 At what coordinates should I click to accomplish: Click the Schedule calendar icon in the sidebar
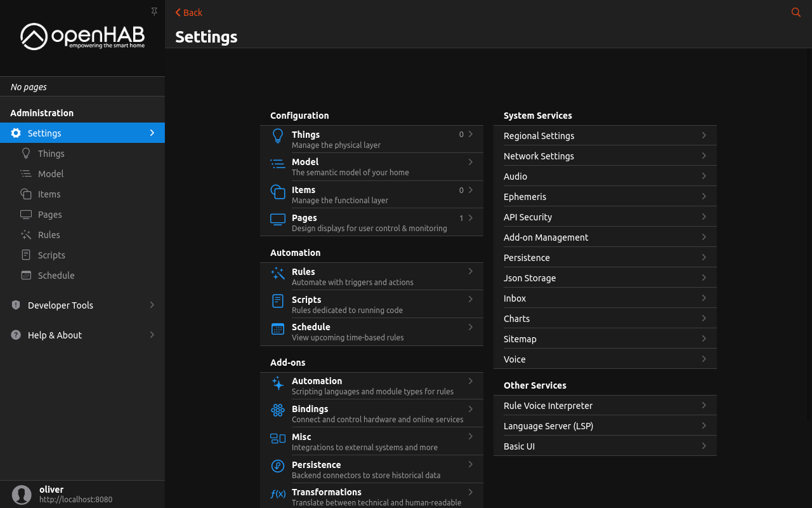[26, 276]
